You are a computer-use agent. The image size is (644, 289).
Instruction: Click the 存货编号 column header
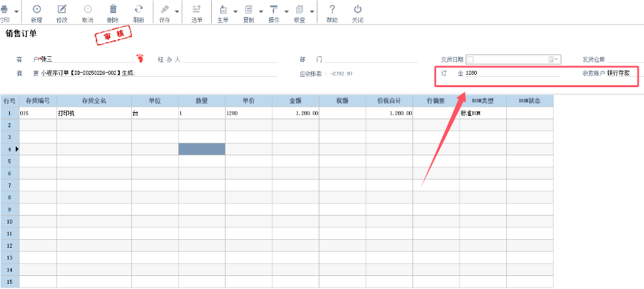tap(38, 101)
